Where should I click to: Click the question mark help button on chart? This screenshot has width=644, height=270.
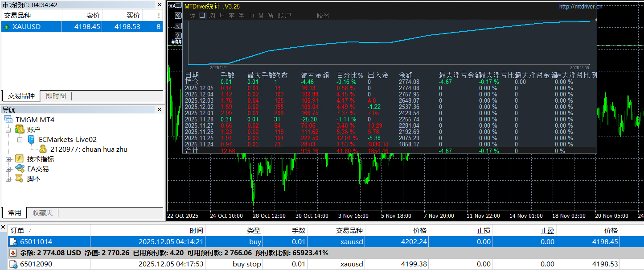tap(178, 36)
